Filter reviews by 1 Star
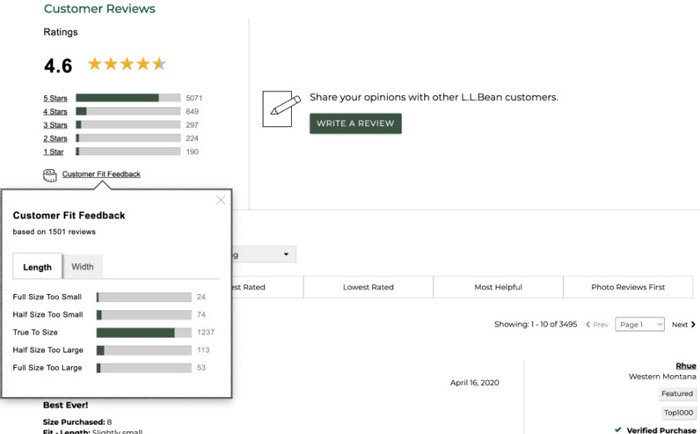 pyautogui.click(x=54, y=152)
